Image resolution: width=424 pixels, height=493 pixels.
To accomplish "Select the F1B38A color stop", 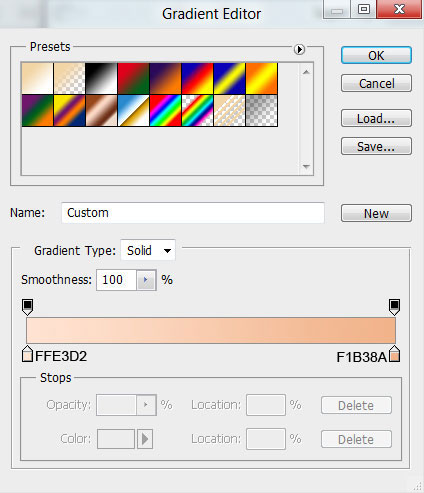I will tap(394, 354).
